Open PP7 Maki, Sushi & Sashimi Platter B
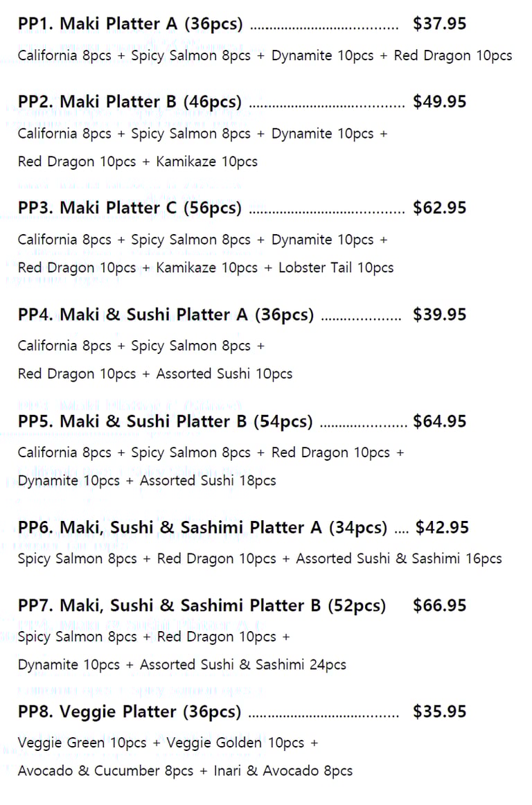This screenshot has width=532, height=805. pos(202,606)
